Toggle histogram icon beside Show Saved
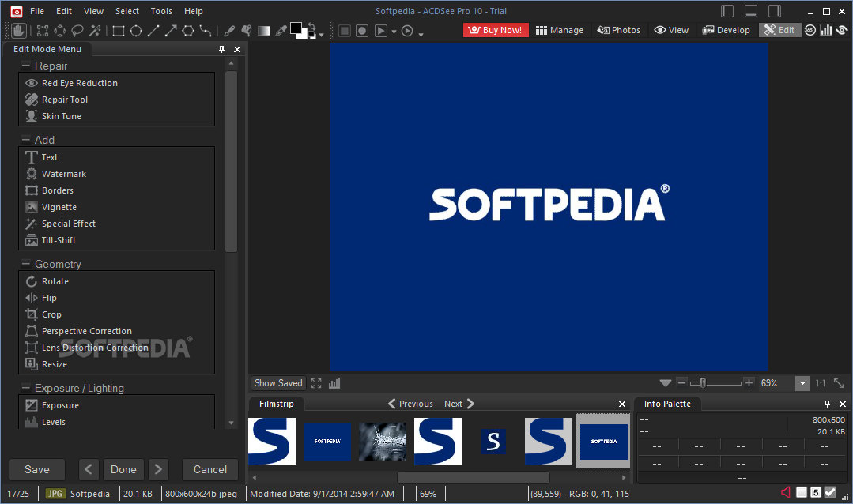The image size is (853, 504). pyautogui.click(x=334, y=383)
